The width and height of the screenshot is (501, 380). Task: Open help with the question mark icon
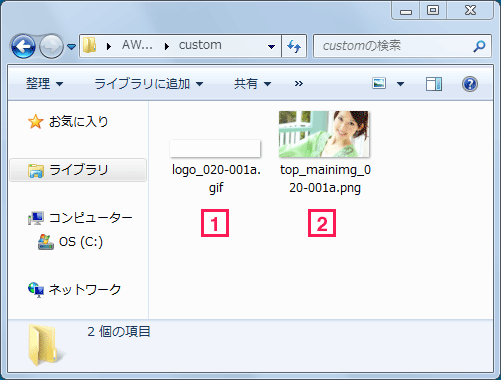[x=470, y=84]
